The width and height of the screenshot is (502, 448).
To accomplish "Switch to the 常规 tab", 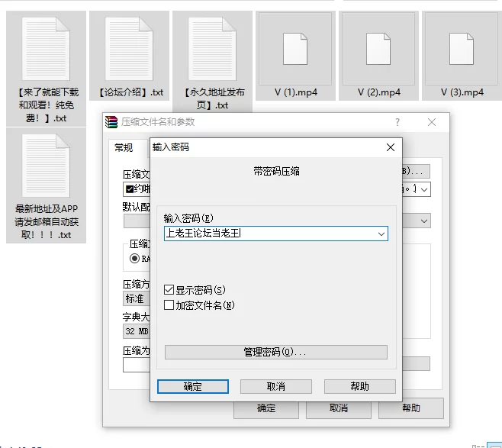I will [x=124, y=147].
